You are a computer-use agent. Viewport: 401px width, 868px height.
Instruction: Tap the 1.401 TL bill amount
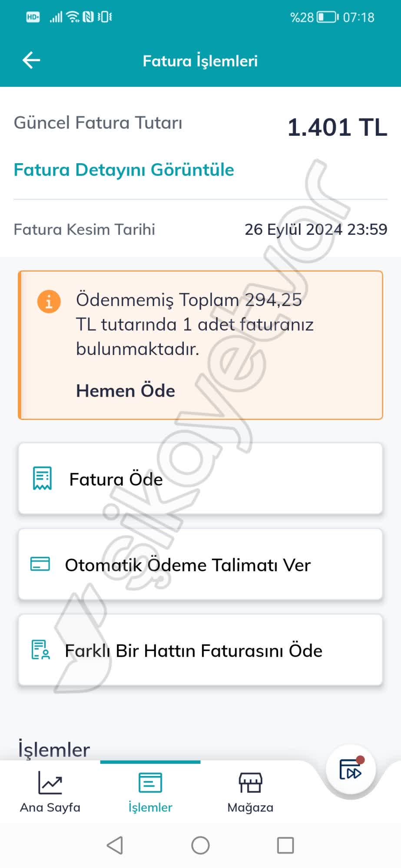pyautogui.click(x=337, y=127)
